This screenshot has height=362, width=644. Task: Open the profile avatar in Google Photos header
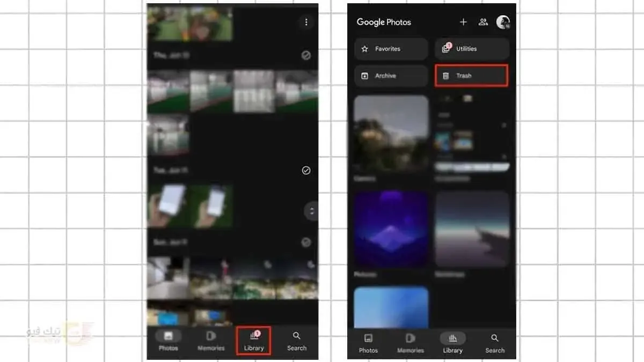pyautogui.click(x=503, y=22)
